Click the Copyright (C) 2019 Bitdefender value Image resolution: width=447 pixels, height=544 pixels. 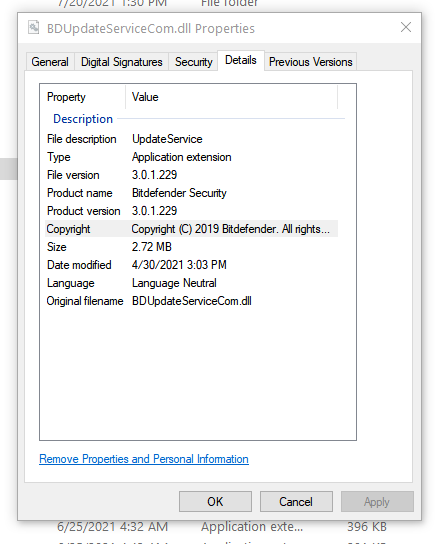pyautogui.click(x=230, y=229)
